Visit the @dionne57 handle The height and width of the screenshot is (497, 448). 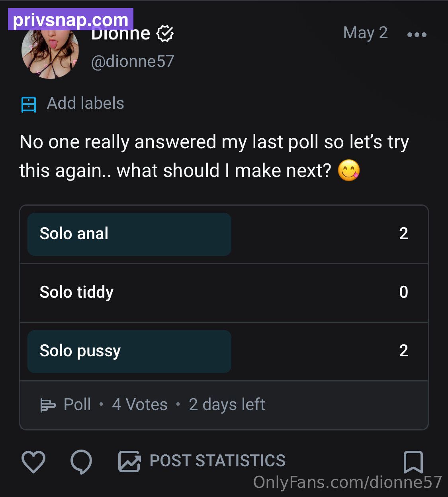133,61
